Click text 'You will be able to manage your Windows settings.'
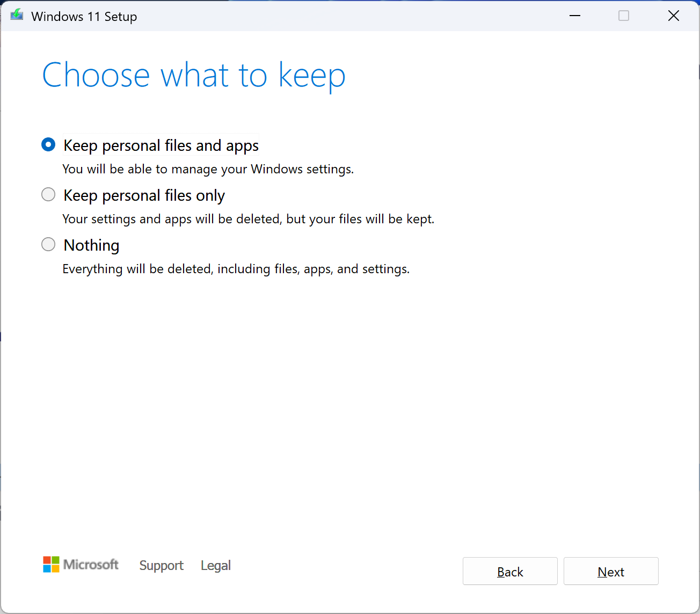This screenshot has width=700, height=614. [208, 169]
